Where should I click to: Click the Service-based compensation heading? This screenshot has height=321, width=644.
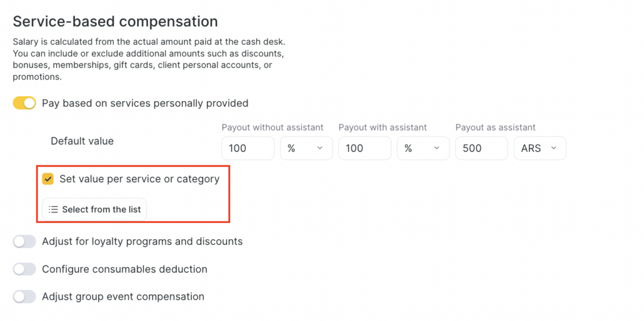point(115,21)
